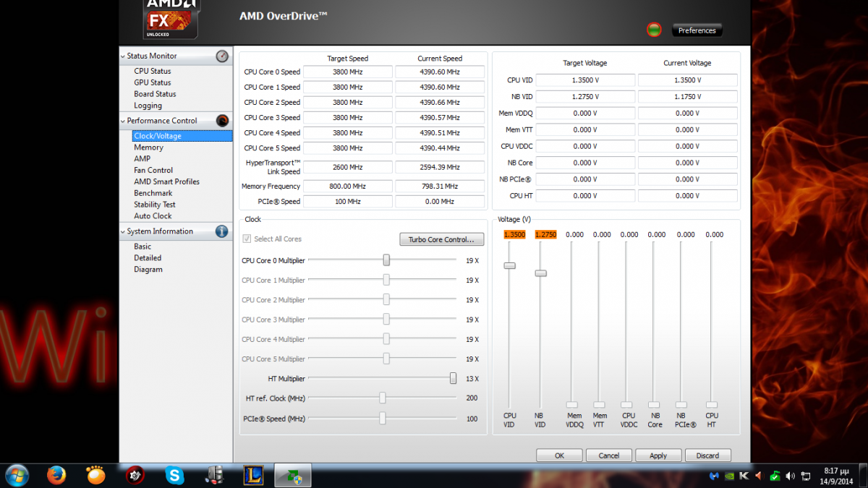Click the NB VID Target Voltage field
This screenshot has width=868, height=488.
tap(585, 97)
